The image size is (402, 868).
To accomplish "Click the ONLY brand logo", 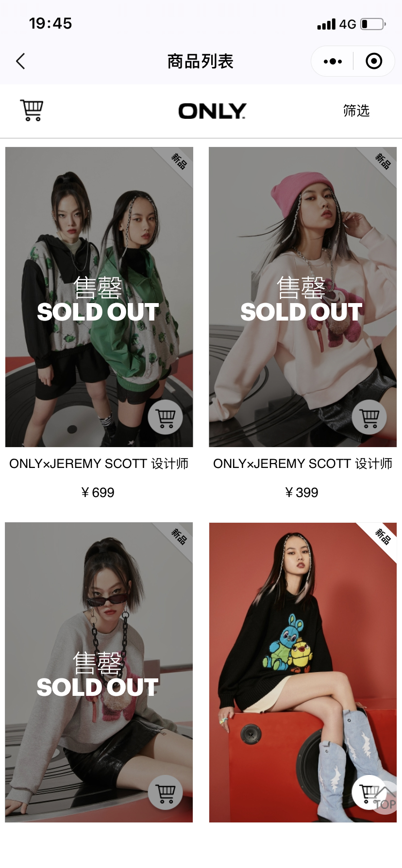I will click(x=212, y=111).
